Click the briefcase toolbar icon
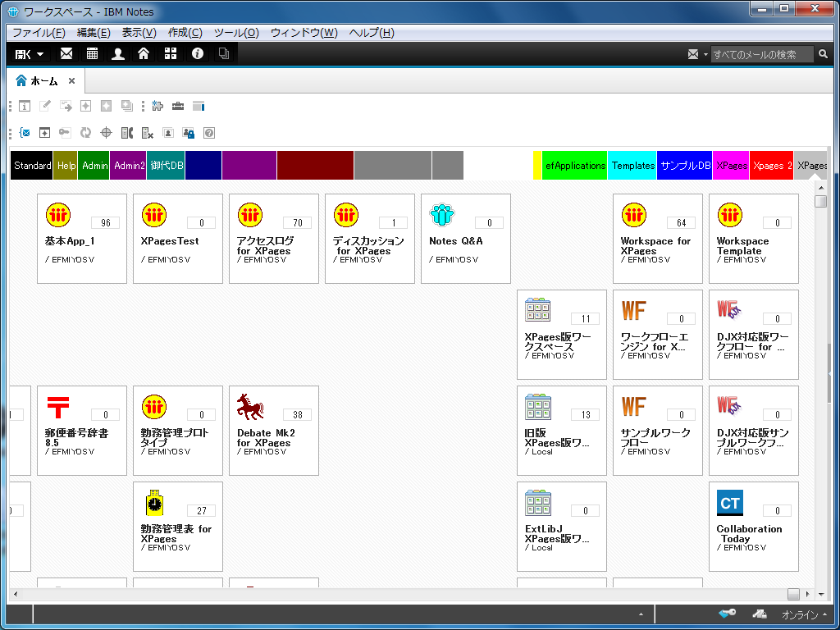The height and width of the screenshot is (630, 840). [x=178, y=106]
